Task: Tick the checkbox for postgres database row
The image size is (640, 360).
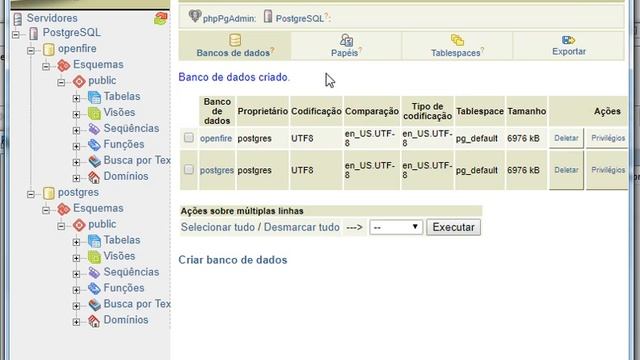Action: 189,169
